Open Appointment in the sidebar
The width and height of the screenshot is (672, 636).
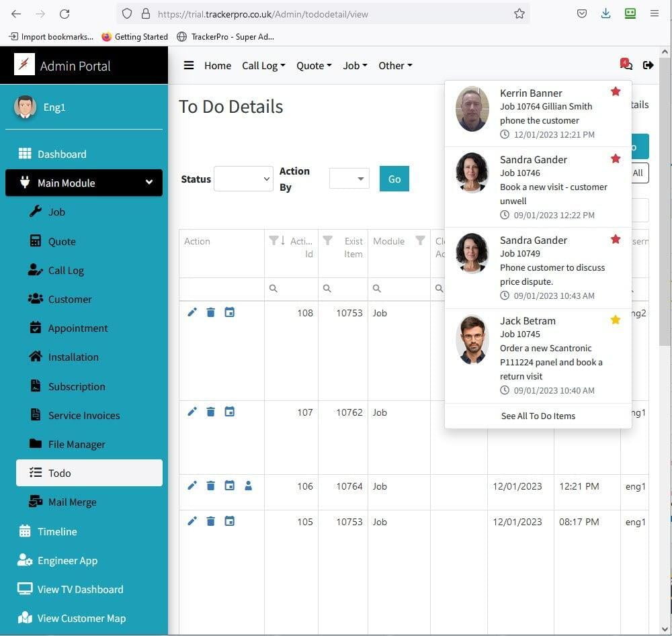[x=77, y=328]
